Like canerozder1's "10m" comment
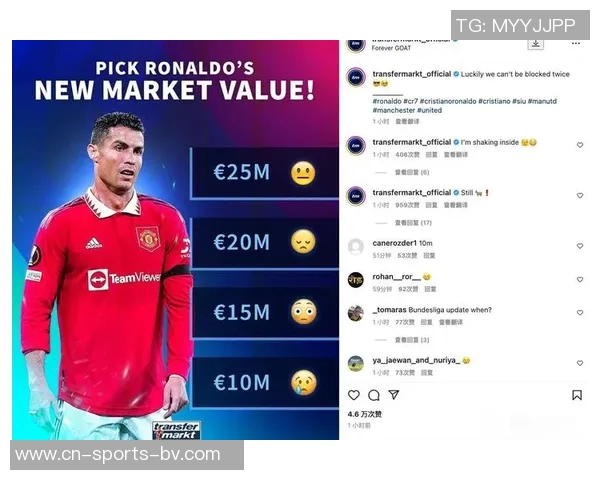 pyautogui.click(x=580, y=246)
